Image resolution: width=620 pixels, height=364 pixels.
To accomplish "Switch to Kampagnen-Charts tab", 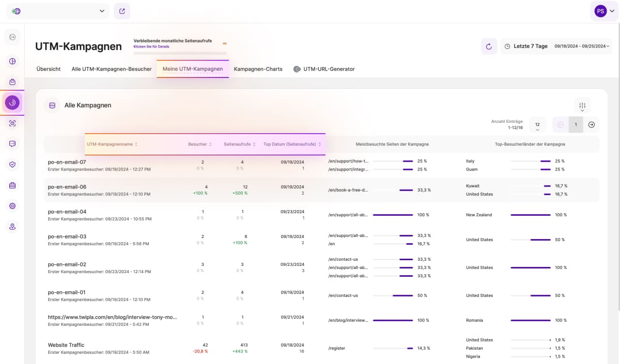I will [x=258, y=69].
